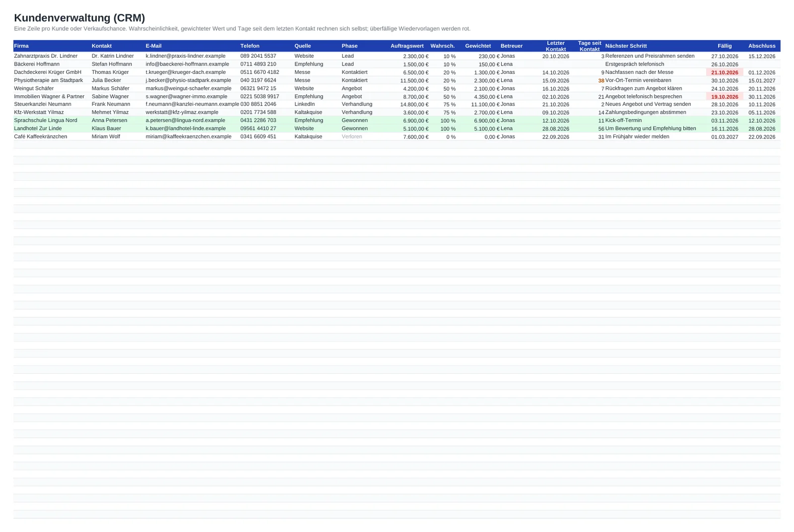Click email f.neumann@kanzlei-neumann.example
This screenshot has height=532, width=794.
click(x=193, y=104)
